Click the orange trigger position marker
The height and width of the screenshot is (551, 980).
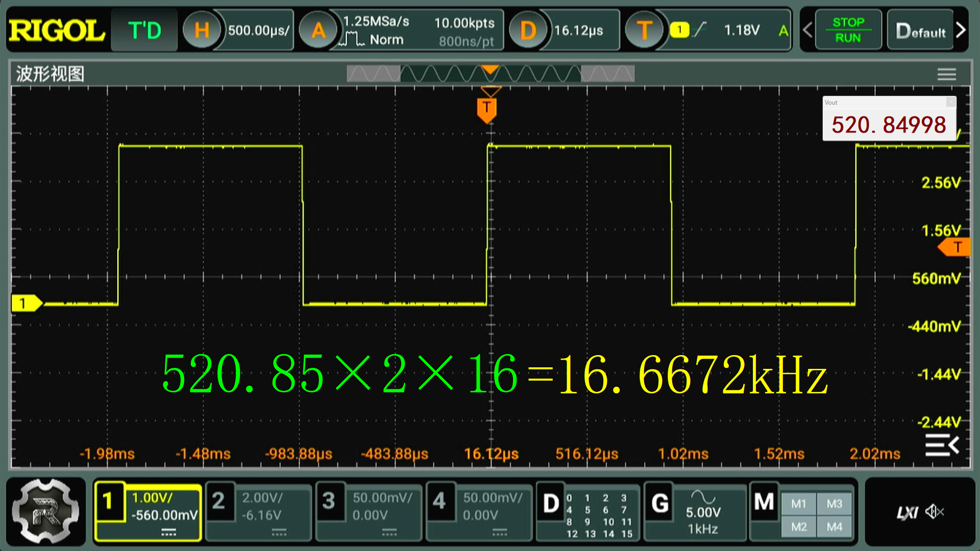pos(487,109)
